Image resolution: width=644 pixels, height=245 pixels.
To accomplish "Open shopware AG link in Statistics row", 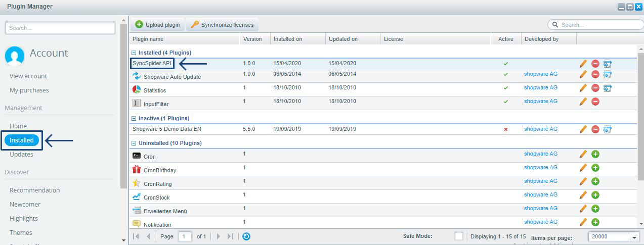I will pos(541,88).
